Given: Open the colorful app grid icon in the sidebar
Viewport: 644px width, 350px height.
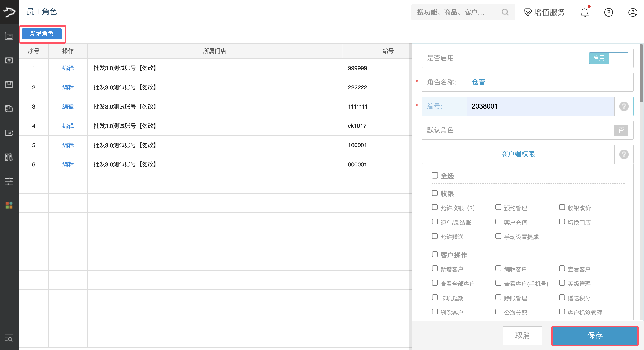Looking at the screenshot, I should (x=9, y=205).
